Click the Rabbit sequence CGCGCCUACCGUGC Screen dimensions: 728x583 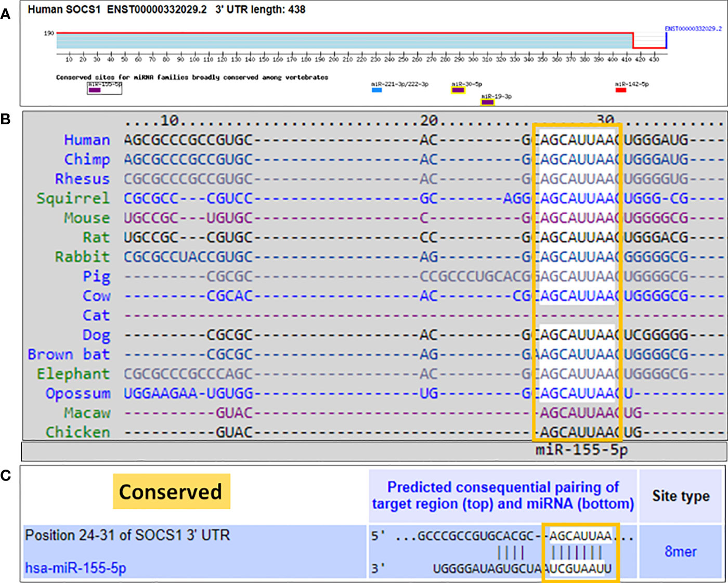tap(188, 257)
